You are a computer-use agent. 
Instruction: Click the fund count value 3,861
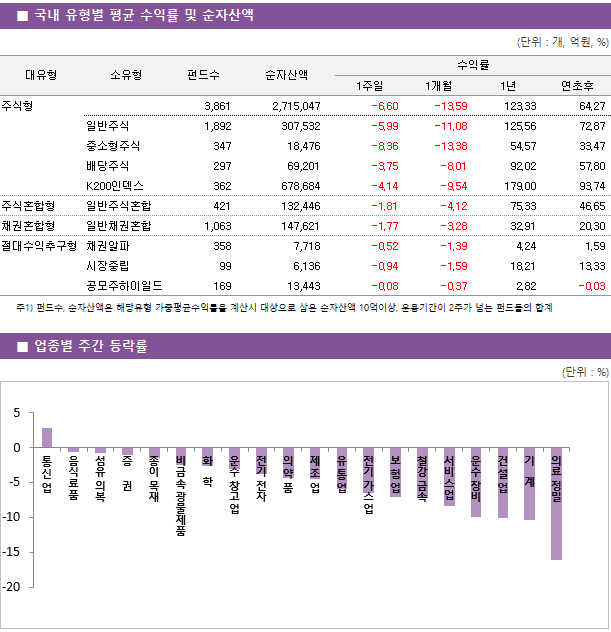coord(218,106)
